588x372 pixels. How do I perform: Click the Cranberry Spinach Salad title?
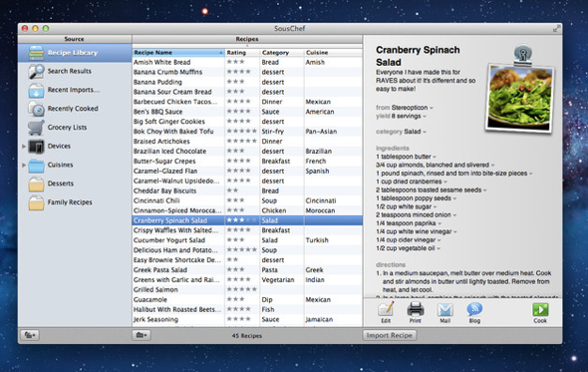tap(418, 56)
